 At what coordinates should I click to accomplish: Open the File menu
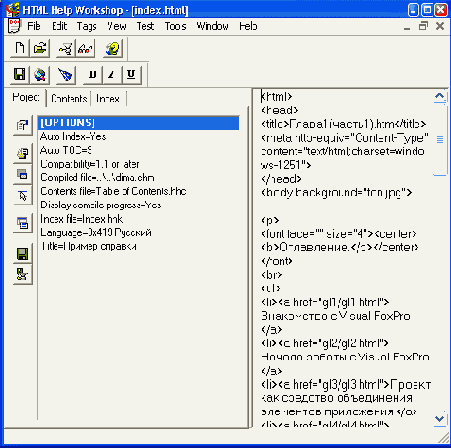click(34, 26)
